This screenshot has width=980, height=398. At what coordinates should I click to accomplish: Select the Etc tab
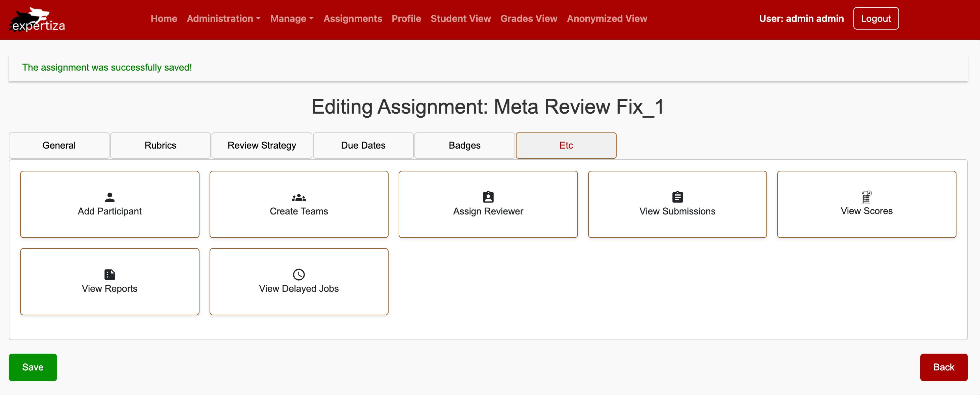coord(566,146)
